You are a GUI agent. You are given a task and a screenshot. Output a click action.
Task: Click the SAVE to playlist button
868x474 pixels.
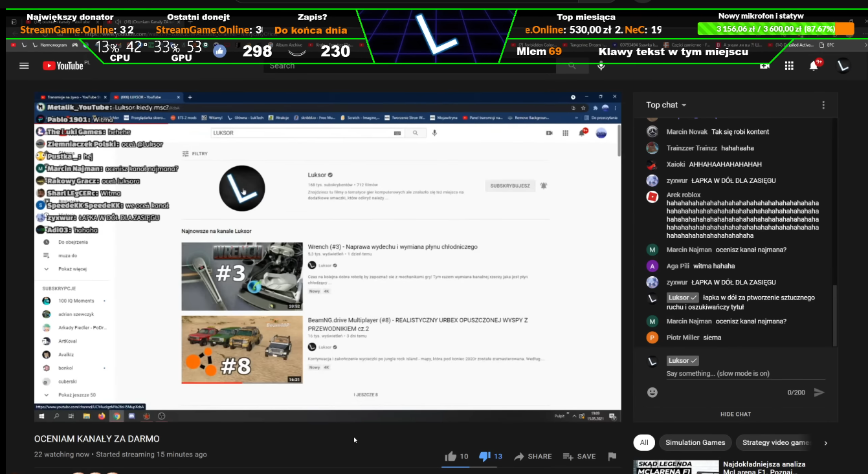tap(579, 457)
